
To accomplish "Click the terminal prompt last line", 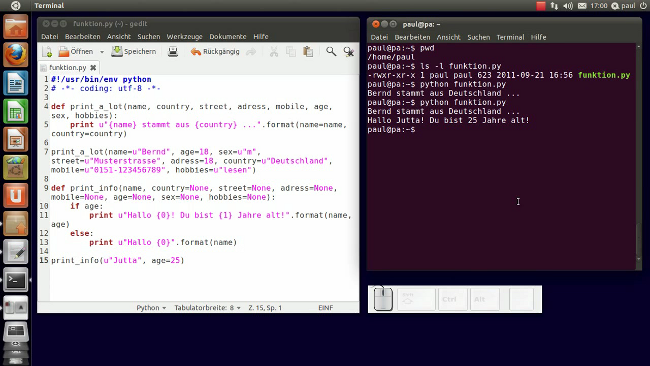I will 391,129.
